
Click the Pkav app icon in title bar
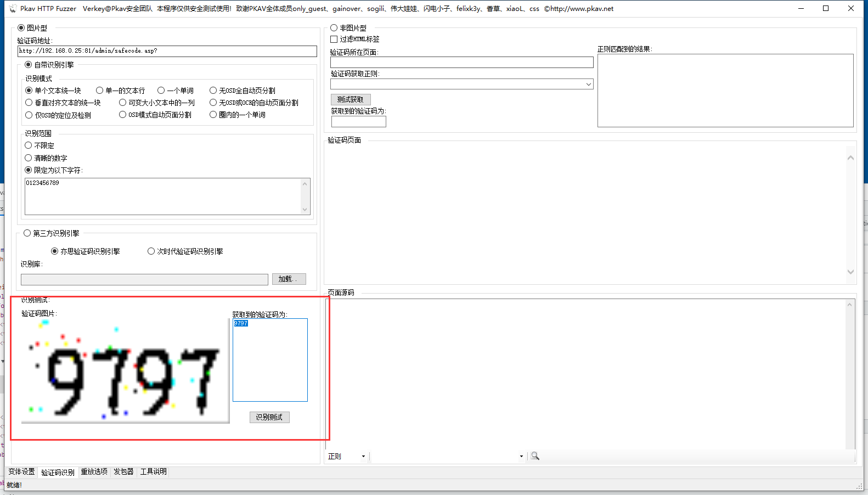(x=12, y=9)
